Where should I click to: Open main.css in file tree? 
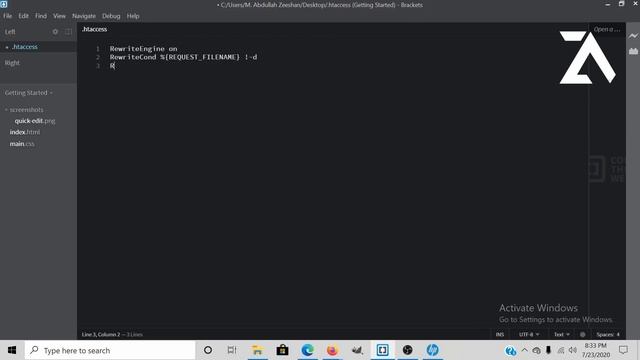point(22,144)
